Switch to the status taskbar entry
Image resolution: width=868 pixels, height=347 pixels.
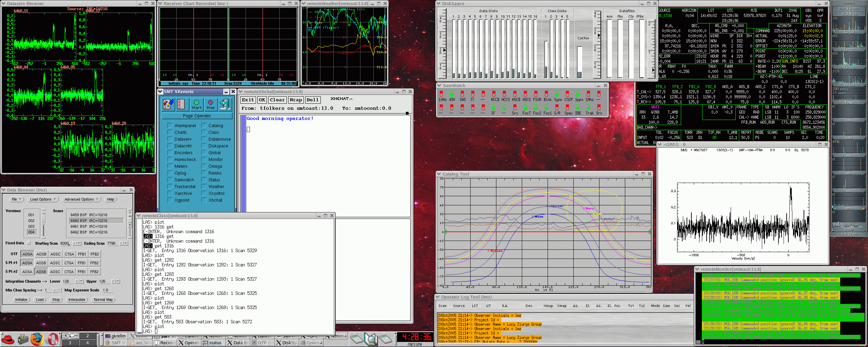coord(212,343)
